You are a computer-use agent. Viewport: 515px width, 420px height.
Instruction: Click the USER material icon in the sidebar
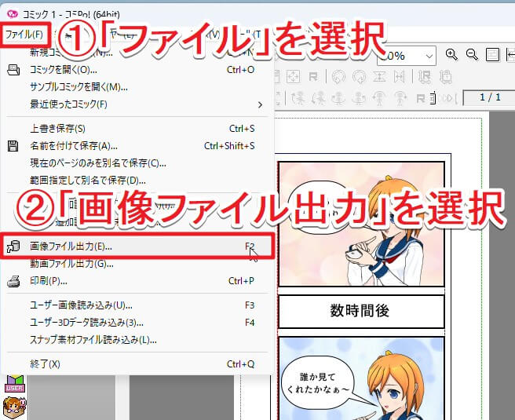point(14,384)
